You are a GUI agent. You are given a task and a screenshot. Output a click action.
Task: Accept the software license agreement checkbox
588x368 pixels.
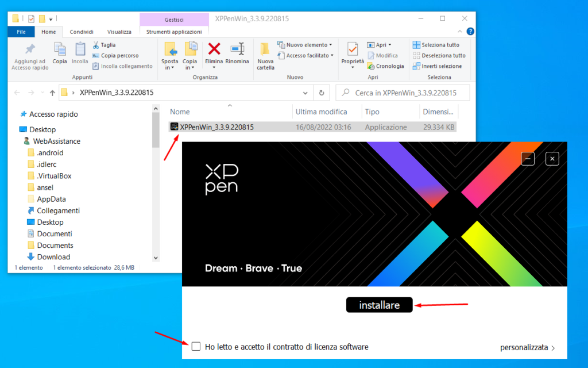[x=196, y=346]
